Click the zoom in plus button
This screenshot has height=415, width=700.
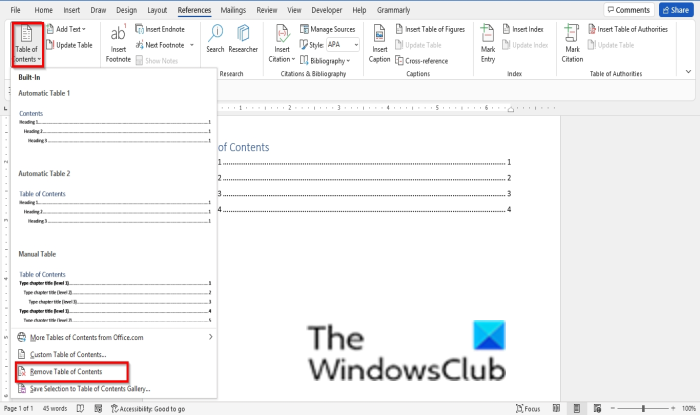(673, 408)
